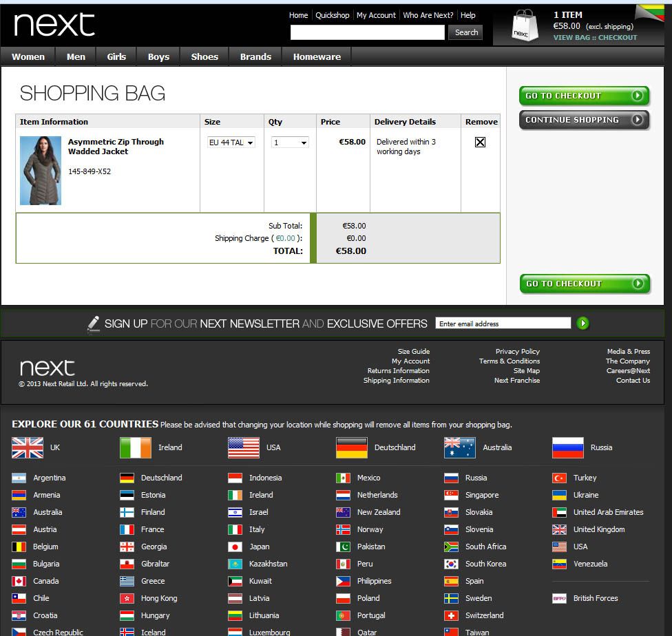Click the Argentina flag icon
The height and width of the screenshot is (636, 672).
pyautogui.click(x=19, y=478)
